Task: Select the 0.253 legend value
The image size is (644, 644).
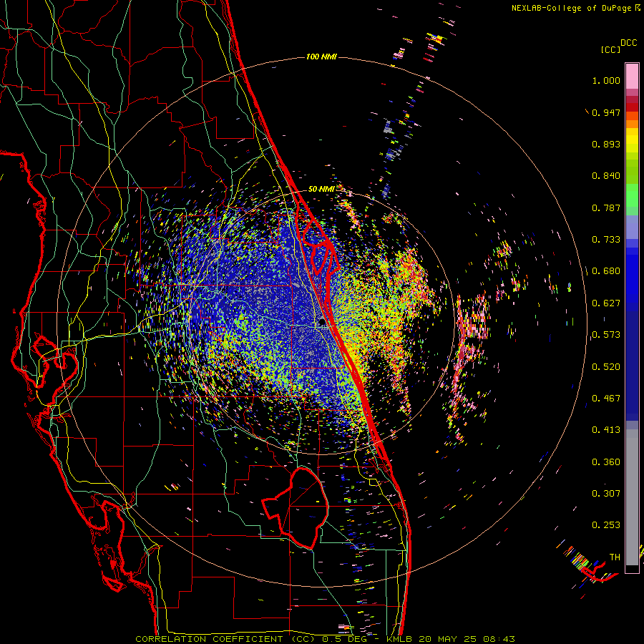Action: click(606, 525)
